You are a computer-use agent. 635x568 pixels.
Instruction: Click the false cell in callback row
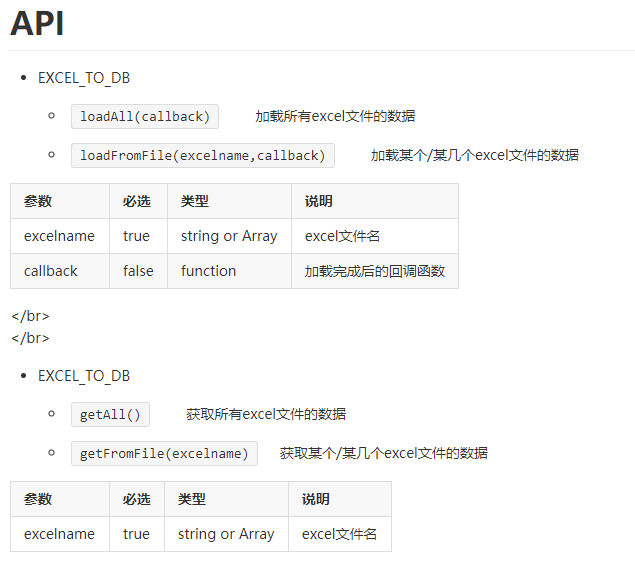click(138, 271)
